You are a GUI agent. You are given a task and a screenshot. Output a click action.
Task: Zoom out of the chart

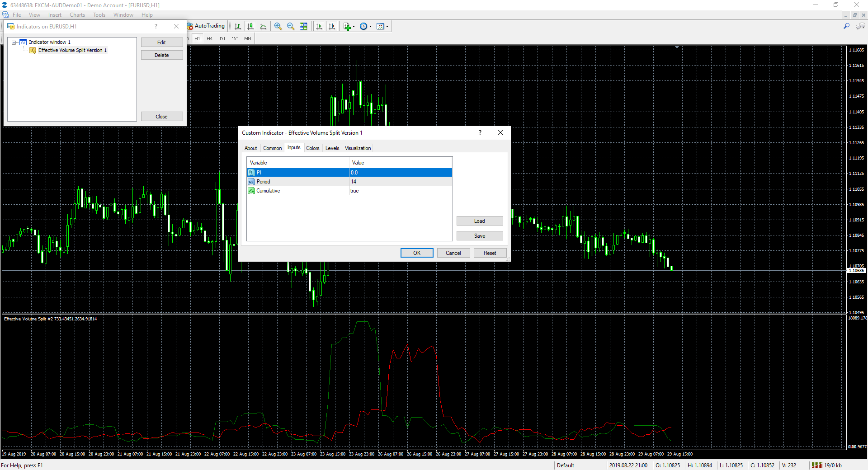point(291,26)
